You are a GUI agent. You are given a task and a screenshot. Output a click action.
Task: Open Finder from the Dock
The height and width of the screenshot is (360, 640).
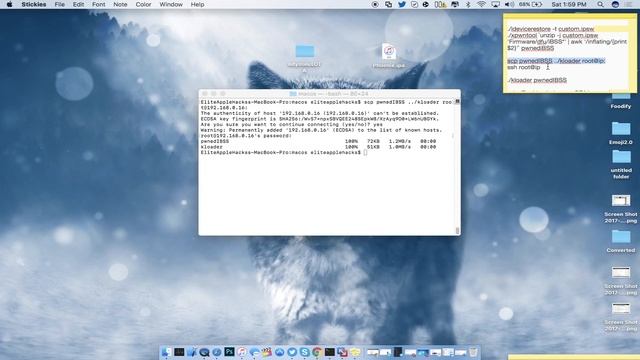coord(166,352)
